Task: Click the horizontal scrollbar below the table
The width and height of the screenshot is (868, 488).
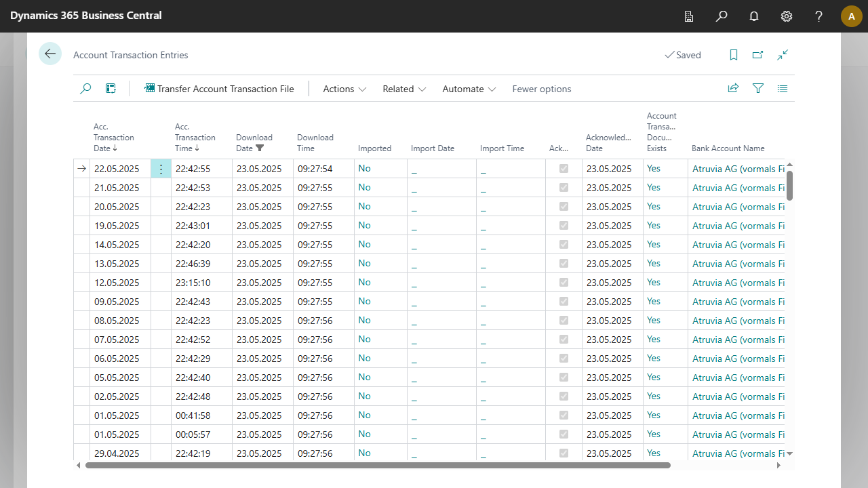Action: [x=377, y=466]
